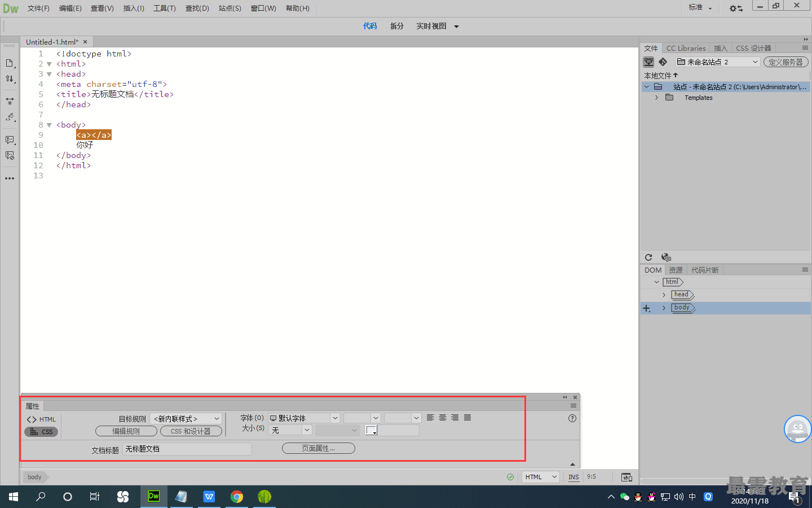This screenshot has height=508, width=812.
Task: Connect to remote server icon
Action: (x=649, y=62)
